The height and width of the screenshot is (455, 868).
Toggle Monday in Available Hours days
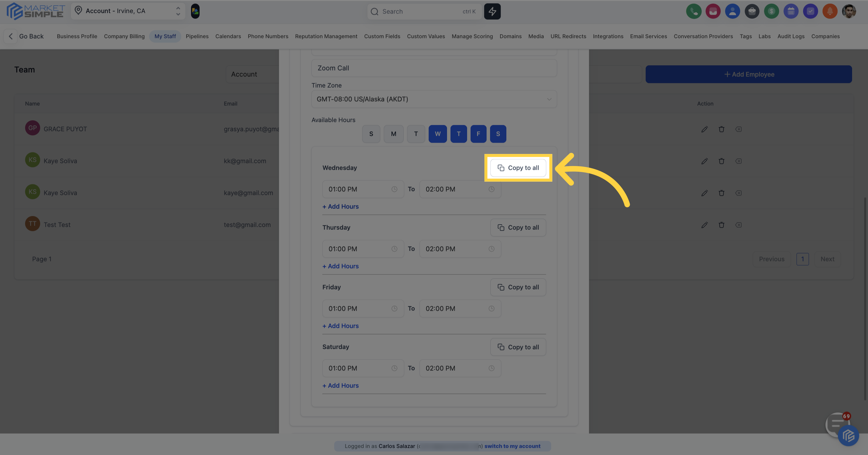[394, 134]
